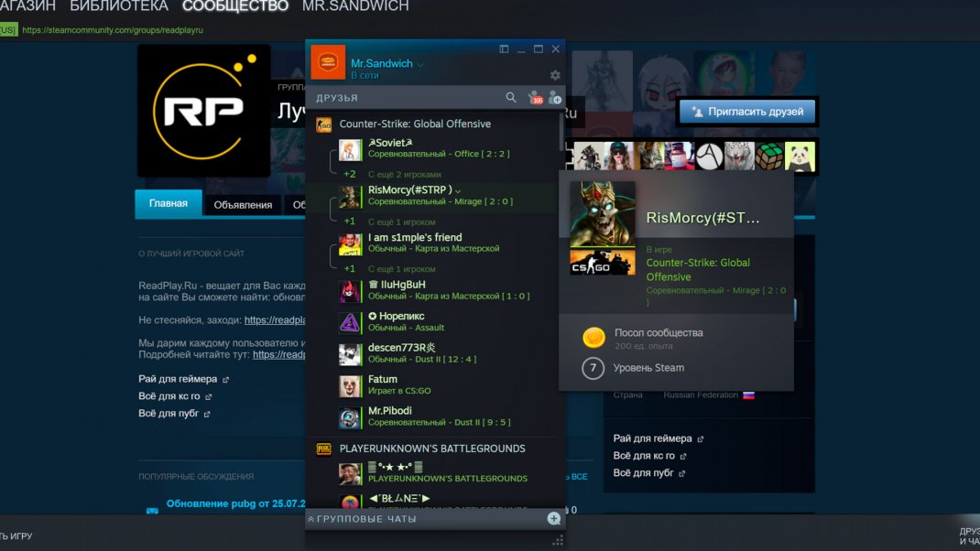Image resolution: width=980 pixels, height=551 pixels.
Task: Click anarchy symbol member avatar
Action: pos(710,157)
